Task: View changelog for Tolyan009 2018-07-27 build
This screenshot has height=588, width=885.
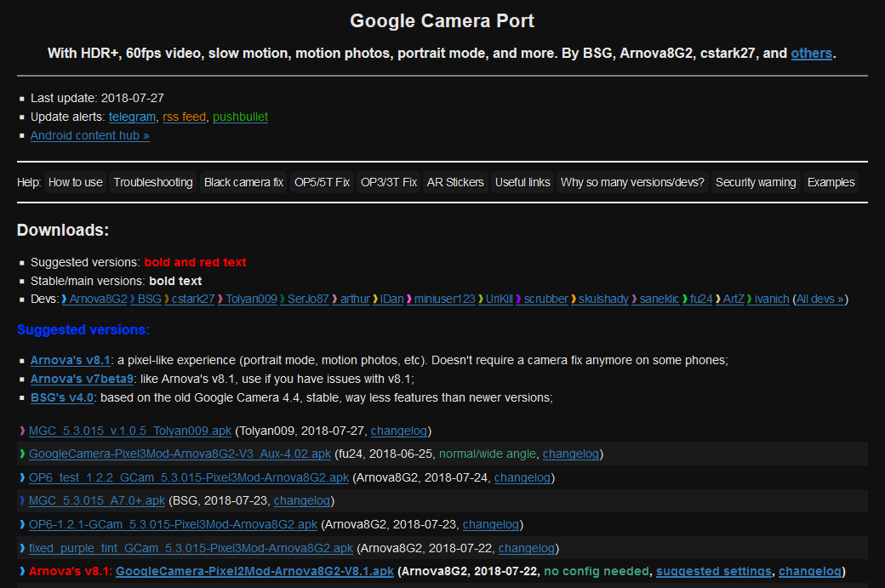Action: (x=399, y=431)
